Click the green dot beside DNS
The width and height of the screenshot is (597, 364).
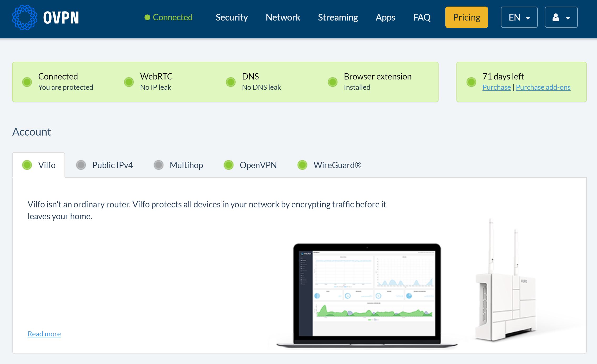click(x=231, y=82)
